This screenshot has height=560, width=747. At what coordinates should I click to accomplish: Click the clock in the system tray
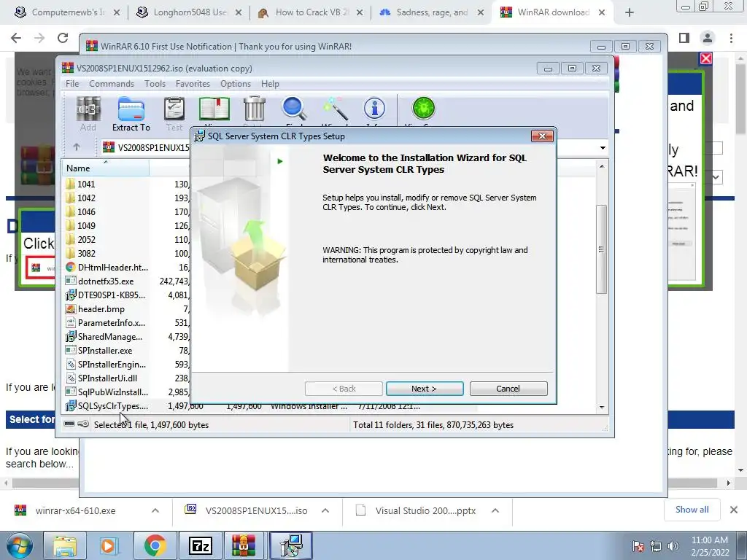pos(710,546)
